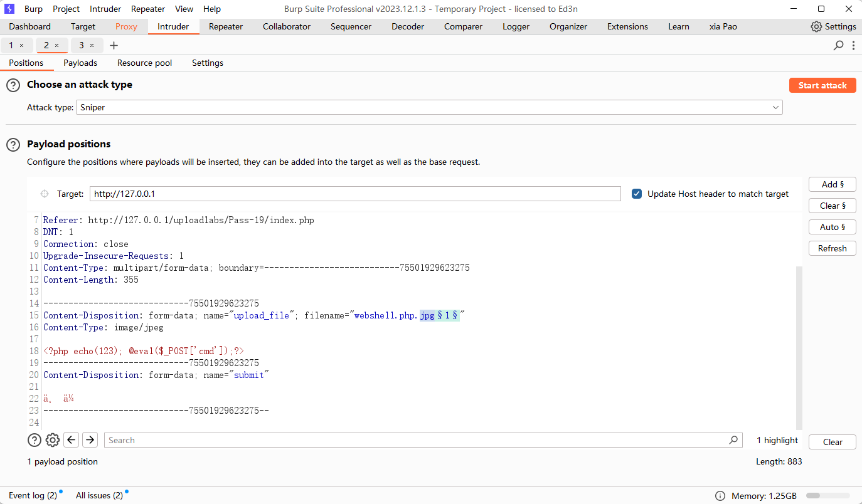Switch to Organizer tab
The image size is (862, 504).
coord(568,26)
